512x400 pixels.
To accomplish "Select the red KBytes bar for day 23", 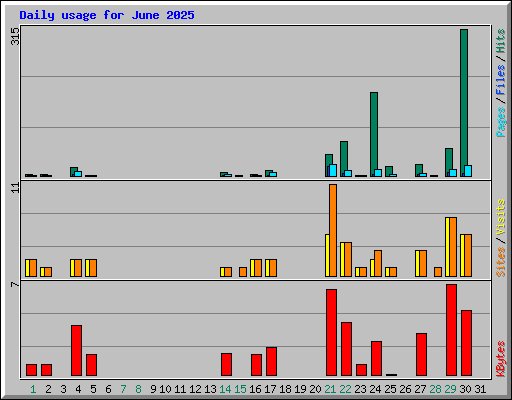I will 361,370.
